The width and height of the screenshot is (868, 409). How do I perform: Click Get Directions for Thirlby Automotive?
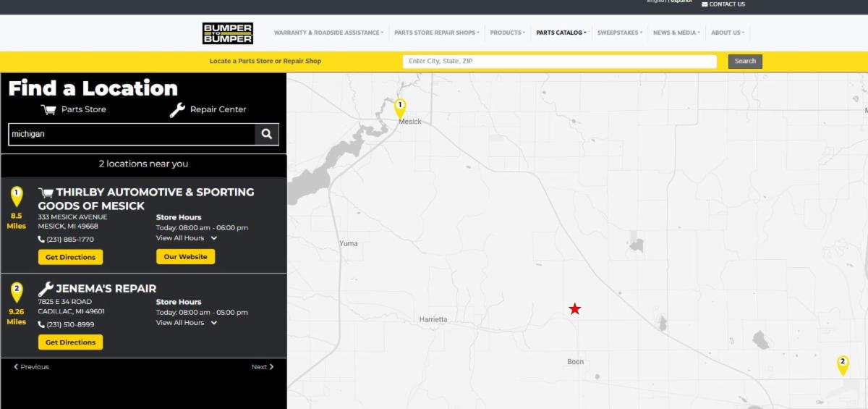click(70, 257)
